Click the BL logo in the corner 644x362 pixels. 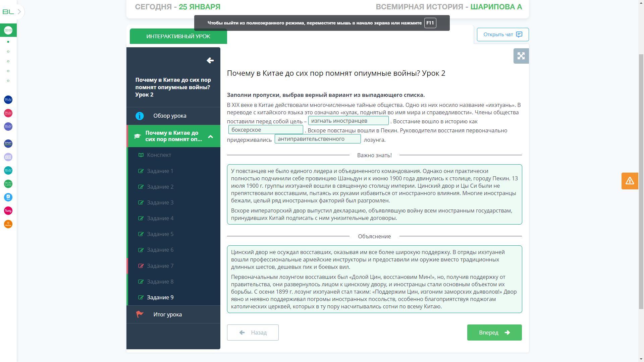[x=8, y=12]
